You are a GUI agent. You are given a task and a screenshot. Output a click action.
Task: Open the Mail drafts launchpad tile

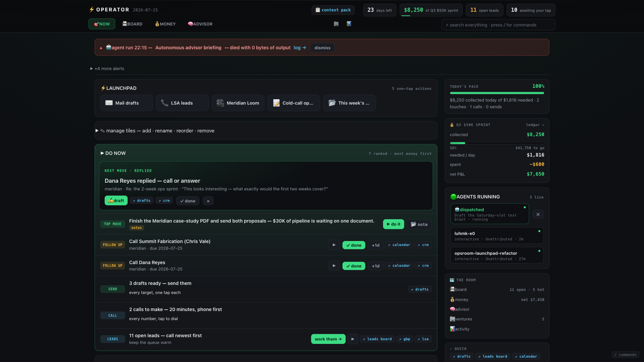pyautogui.click(x=126, y=103)
